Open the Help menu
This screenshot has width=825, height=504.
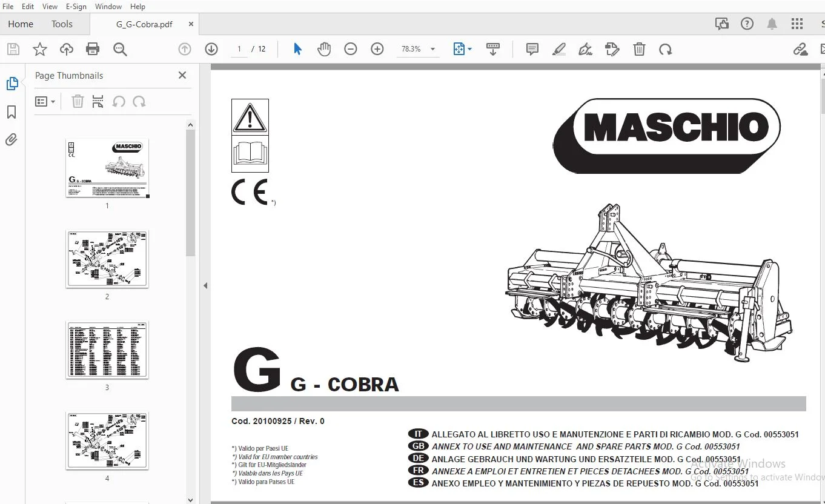pos(137,6)
